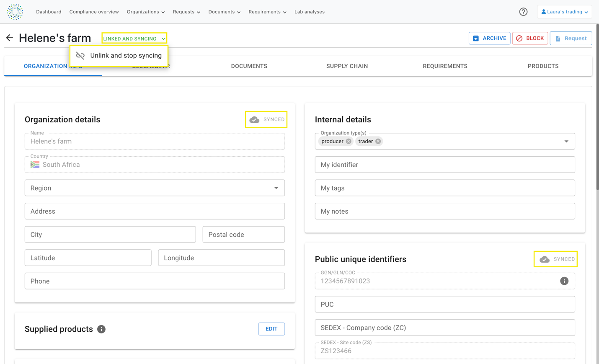Edit Supplied products
The image size is (599, 364).
(271, 329)
